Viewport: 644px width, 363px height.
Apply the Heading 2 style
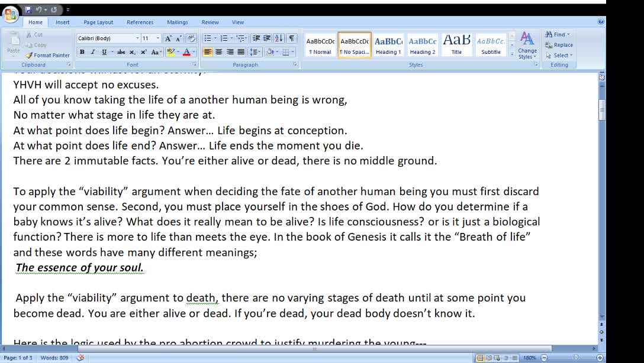(422, 45)
